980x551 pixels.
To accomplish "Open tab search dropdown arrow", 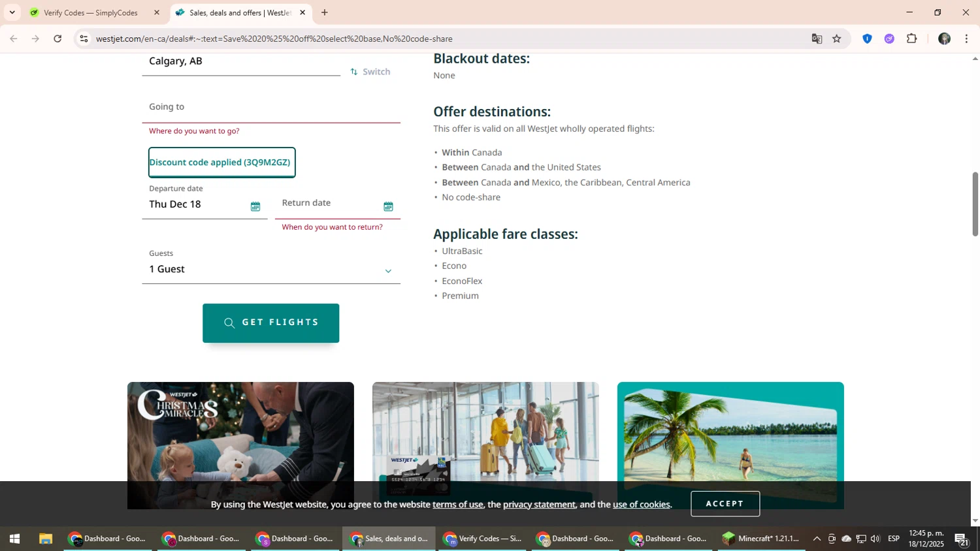I will [12, 12].
